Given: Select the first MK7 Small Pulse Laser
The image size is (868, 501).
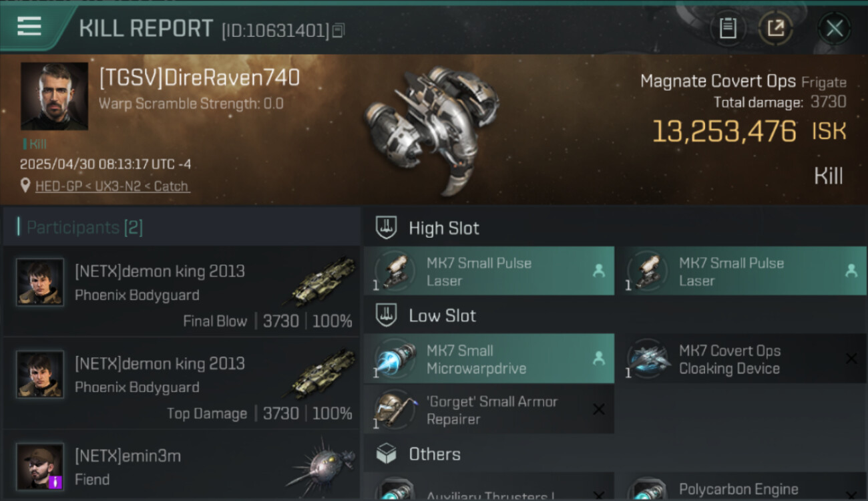Looking at the screenshot, I should point(489,271).
